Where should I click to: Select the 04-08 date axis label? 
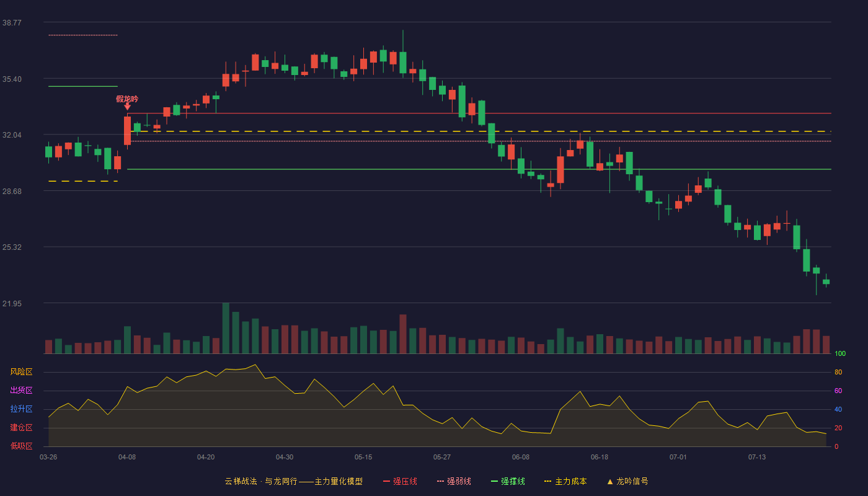pos(127,457)
